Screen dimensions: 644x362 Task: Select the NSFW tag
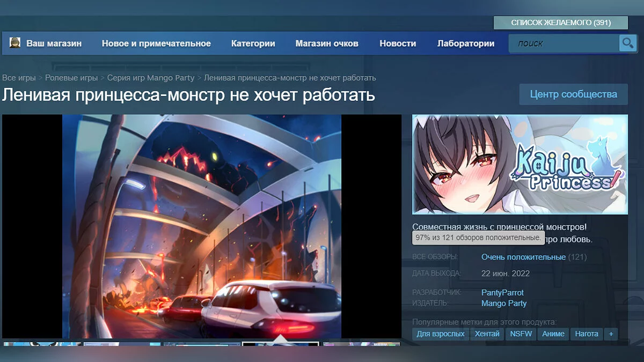coord(521,334)
